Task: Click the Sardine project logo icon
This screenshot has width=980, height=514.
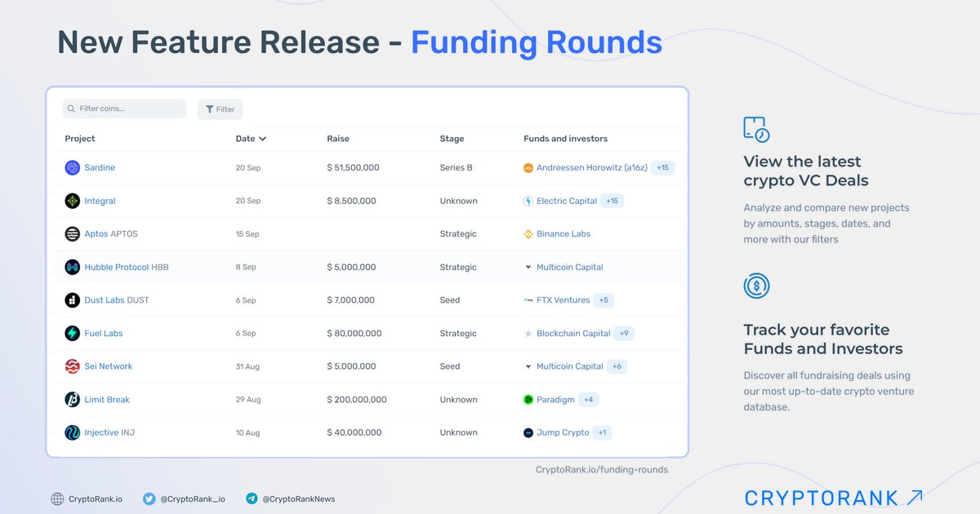Action: [x=73, y=168]
